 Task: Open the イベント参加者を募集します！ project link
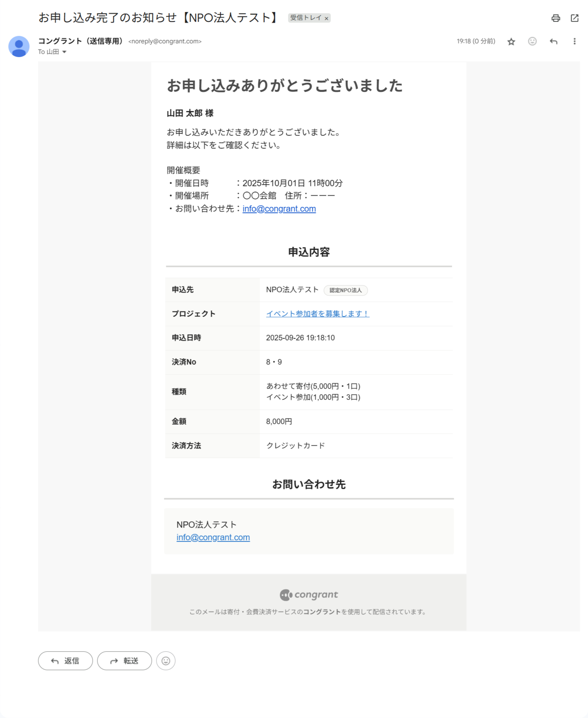coord(318,313)
